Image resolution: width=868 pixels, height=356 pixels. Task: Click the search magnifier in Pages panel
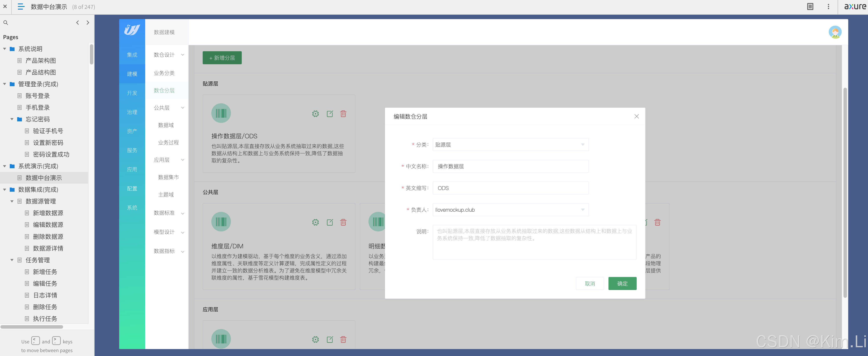click(x=6, y=23)
